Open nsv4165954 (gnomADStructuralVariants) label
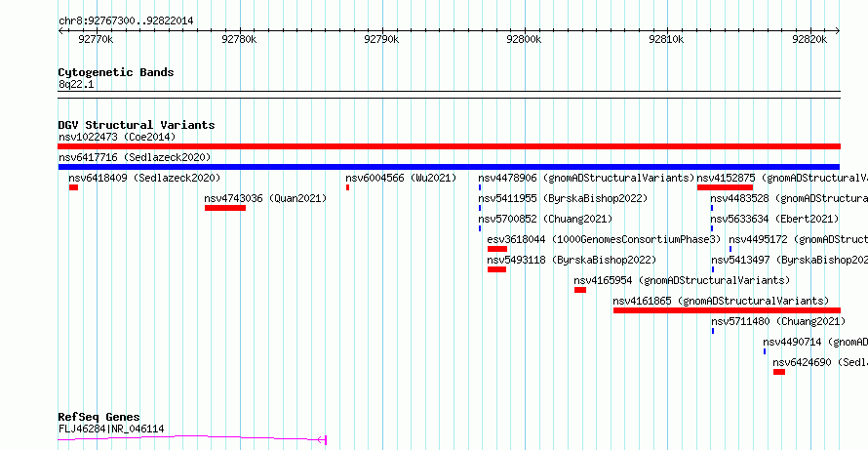The width and height of the screenshot is (868, 450). pyautogui.click(x=682, y=280)
